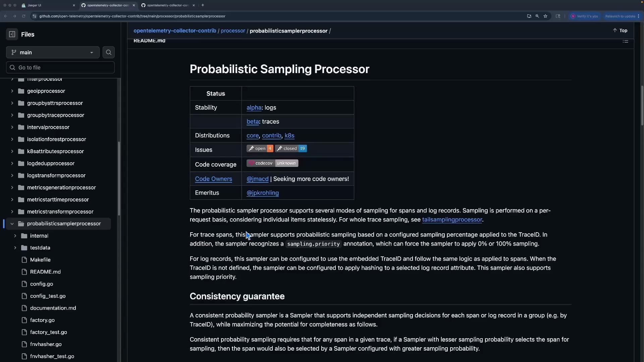The width and height of the screenshot is (644, 362).
Task: Open the browser zoom magnifier icon
Action: click(537, 16)
